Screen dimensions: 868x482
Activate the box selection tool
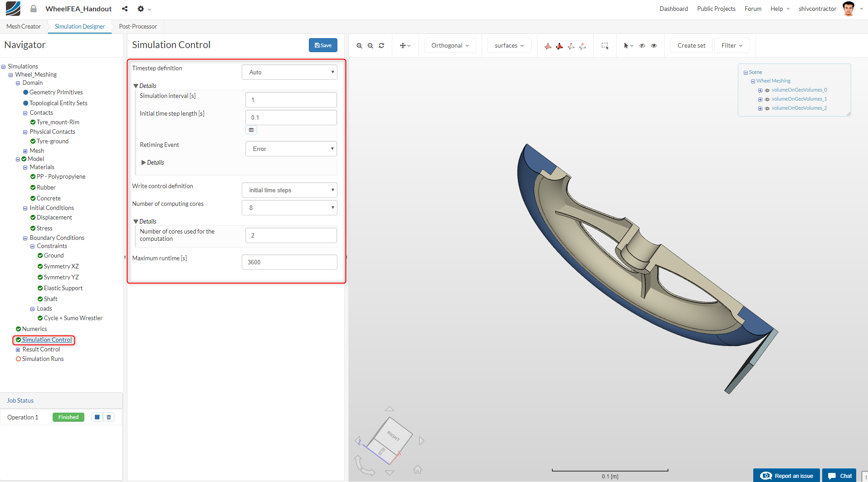coord(605,46)
